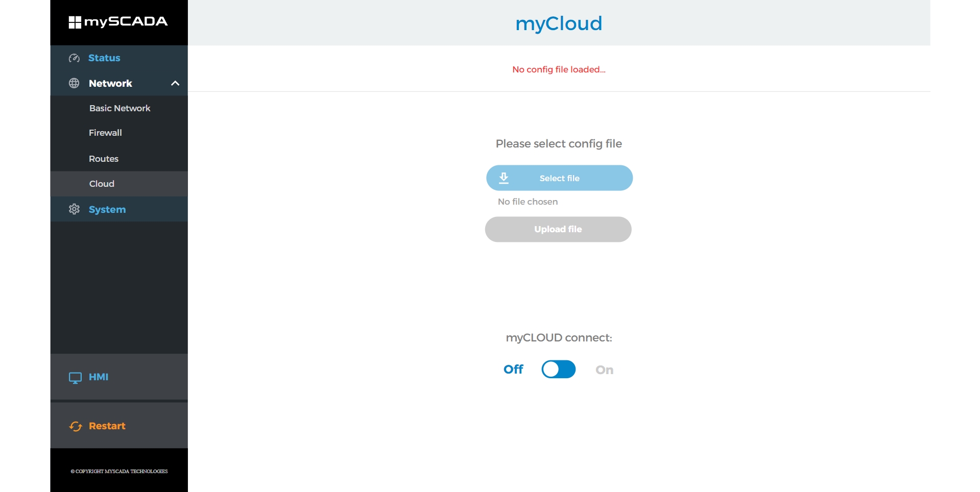Image resolution: width=980 pixels, height=492 pixels.
Task: Open the Status page
Action: [x=104, y=58]
